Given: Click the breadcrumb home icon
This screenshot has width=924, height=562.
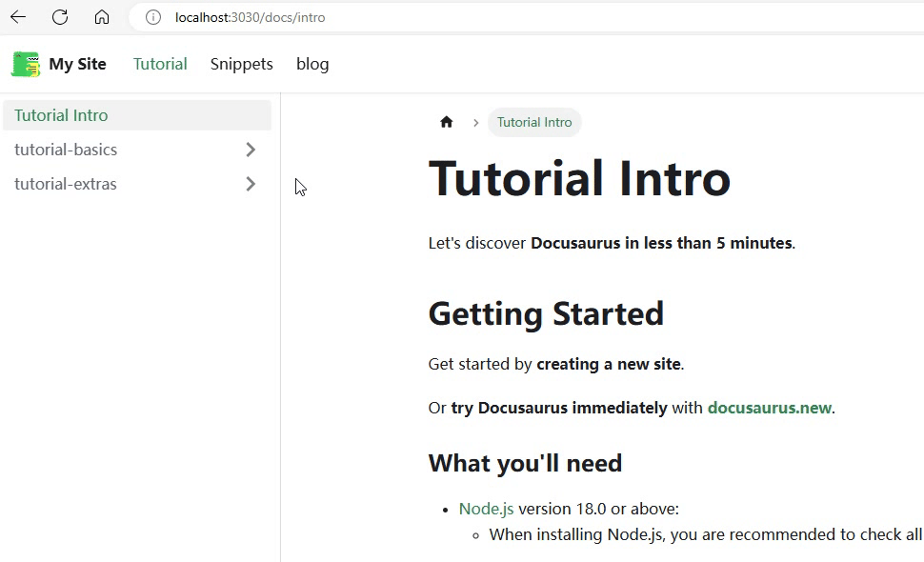Looking at the screenshot, I should coord(447,122).
